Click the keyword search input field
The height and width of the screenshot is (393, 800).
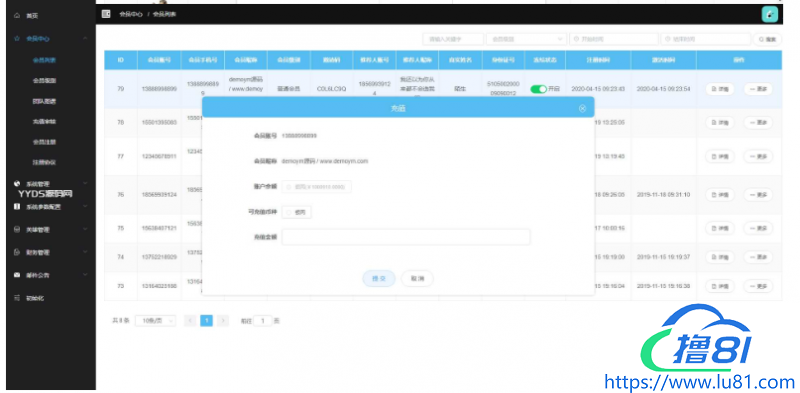pos(453,39)
